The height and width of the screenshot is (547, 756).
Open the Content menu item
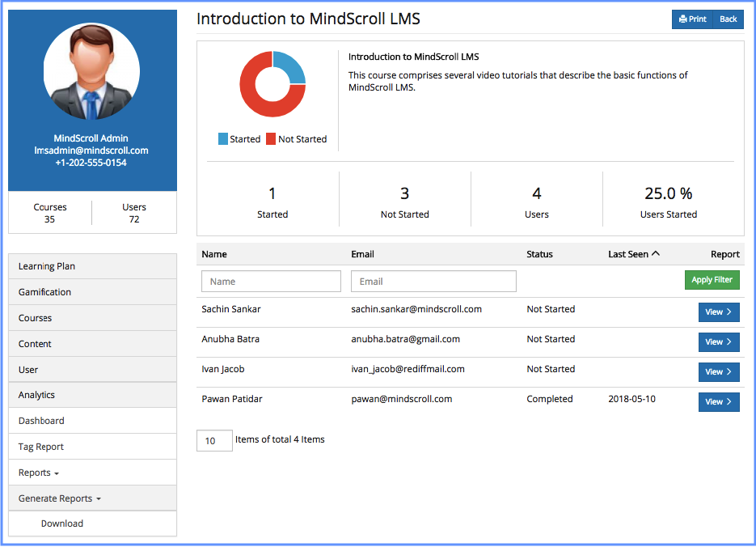92,344
